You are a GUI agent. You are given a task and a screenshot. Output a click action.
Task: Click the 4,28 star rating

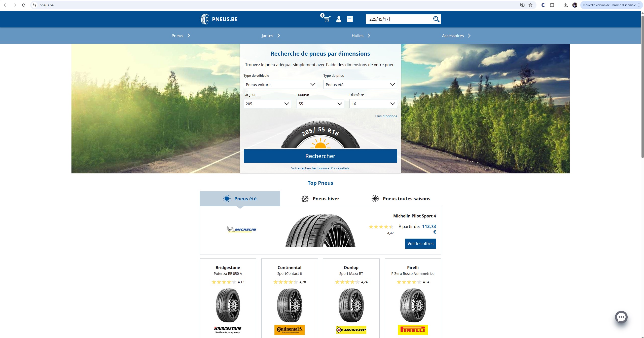click(x=285, y=282)
